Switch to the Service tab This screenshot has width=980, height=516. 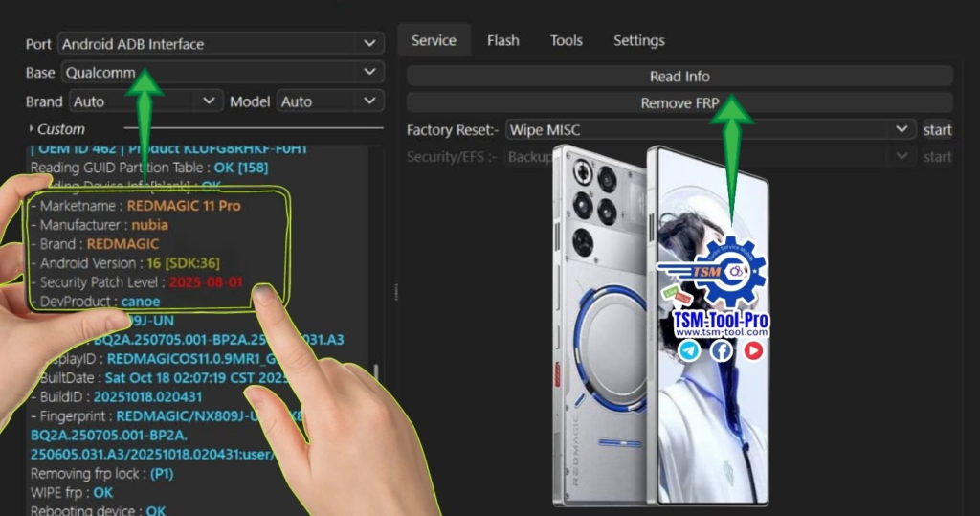(434, 40)
